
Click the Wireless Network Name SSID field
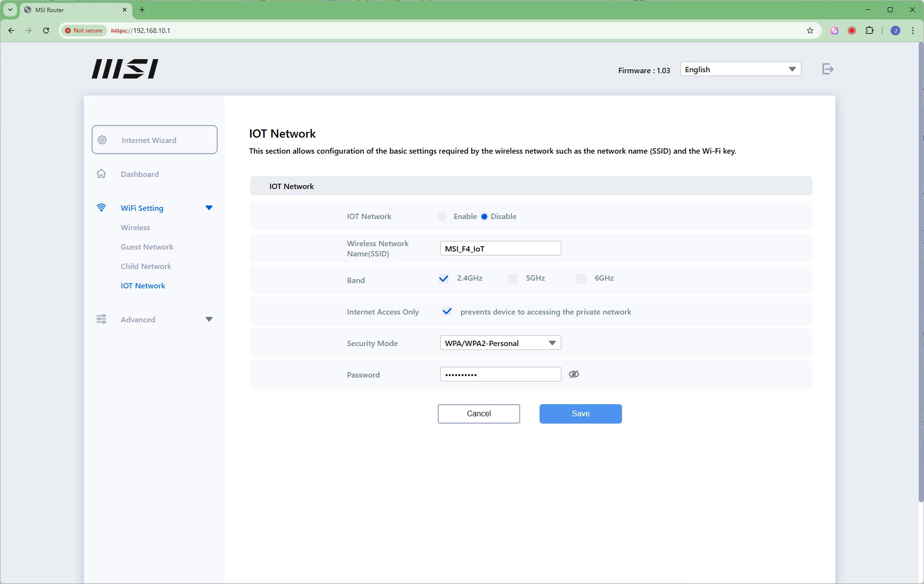click(500, 249)
